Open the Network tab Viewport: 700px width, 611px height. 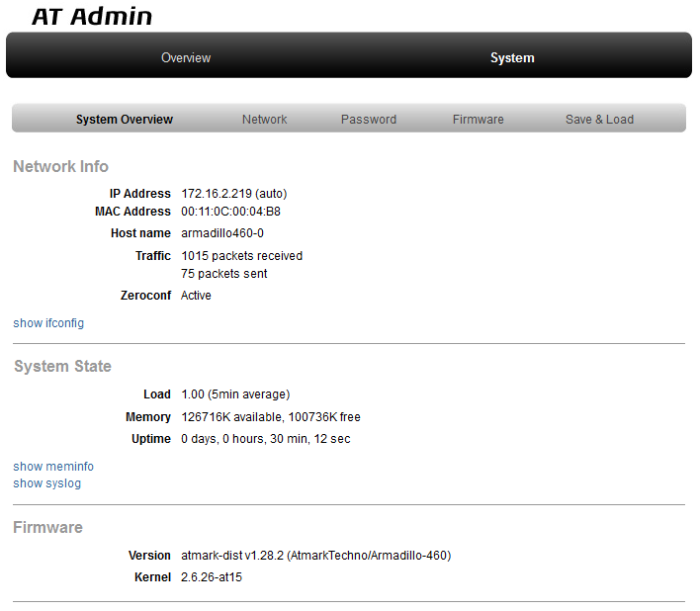click(x=264, y=120)
